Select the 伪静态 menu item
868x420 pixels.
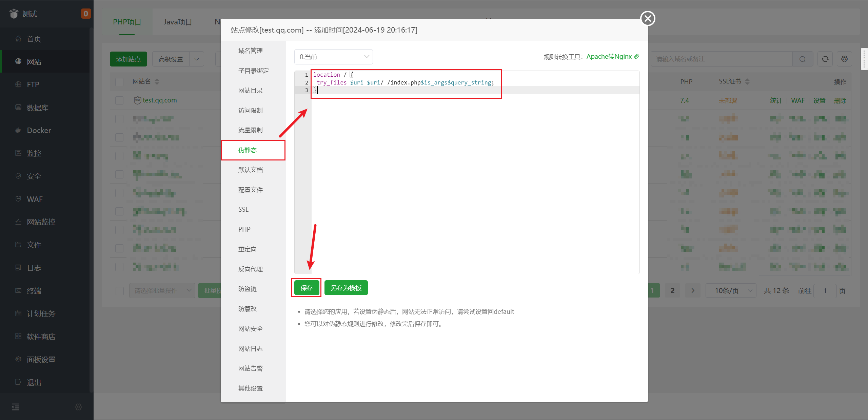248,150
